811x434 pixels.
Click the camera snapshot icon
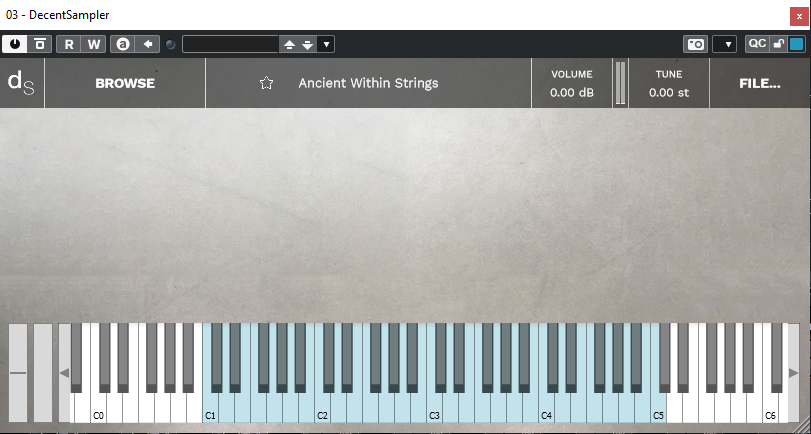[x=695, y=44]
